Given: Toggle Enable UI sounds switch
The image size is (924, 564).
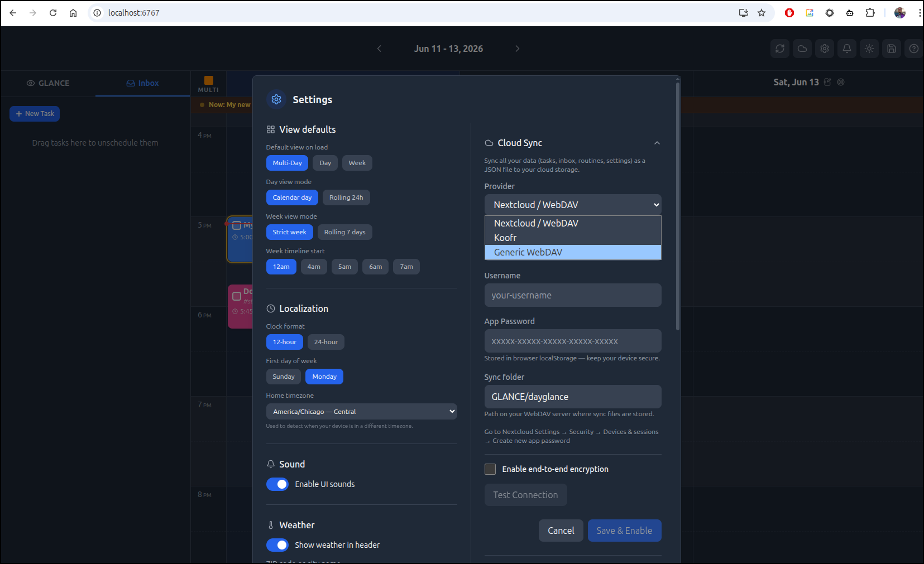Looking at the screenshot, I should pyautogui.click(x=277, y=484).
